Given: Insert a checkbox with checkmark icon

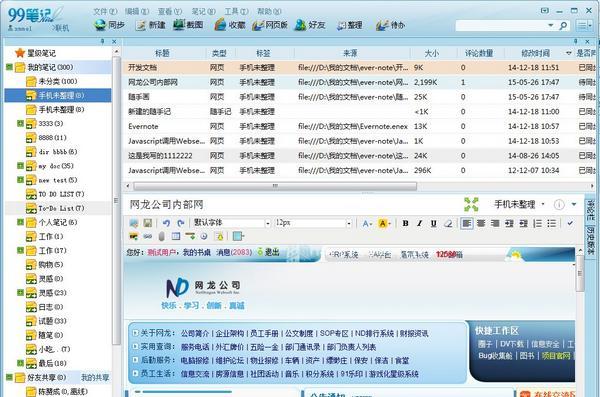Looking at the screenshot, I should pyautogui.click(x=570, y=223).
